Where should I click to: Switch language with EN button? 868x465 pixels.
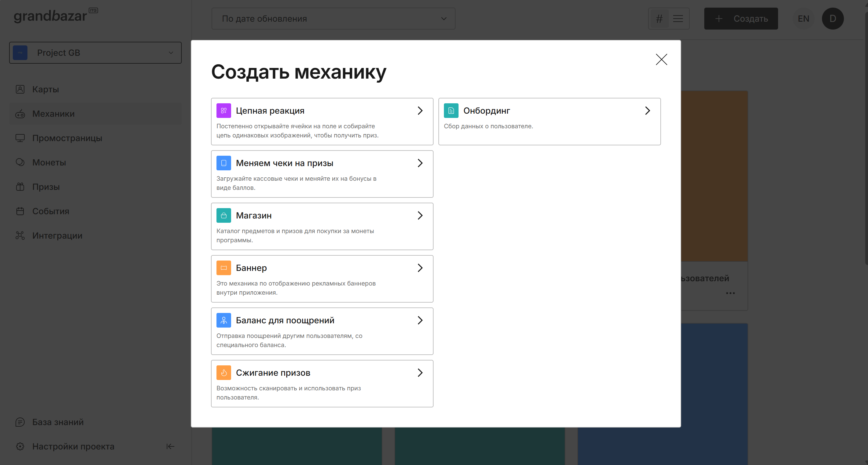[x=803, y=19]
